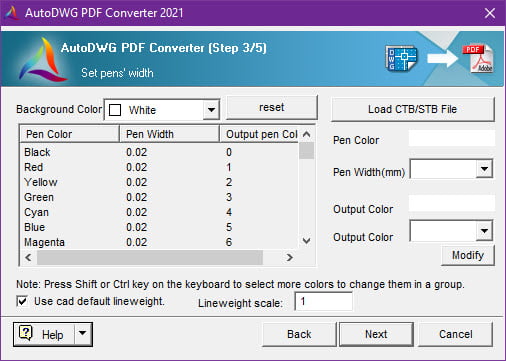The image size is (506, 361).
Task: Click output pen color 0 in Black row
Action: click(x=229, y=152)
